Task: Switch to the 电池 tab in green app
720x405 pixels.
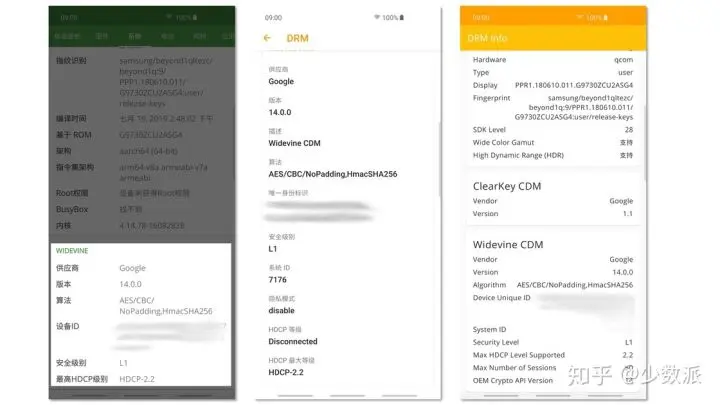Action: click(x=168, y=36)
